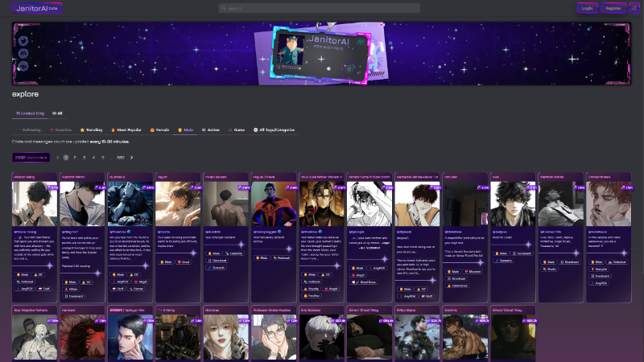644x362 pixels.
Task: Go to page 4 in pagination
Action: click(x=93, y=158)
